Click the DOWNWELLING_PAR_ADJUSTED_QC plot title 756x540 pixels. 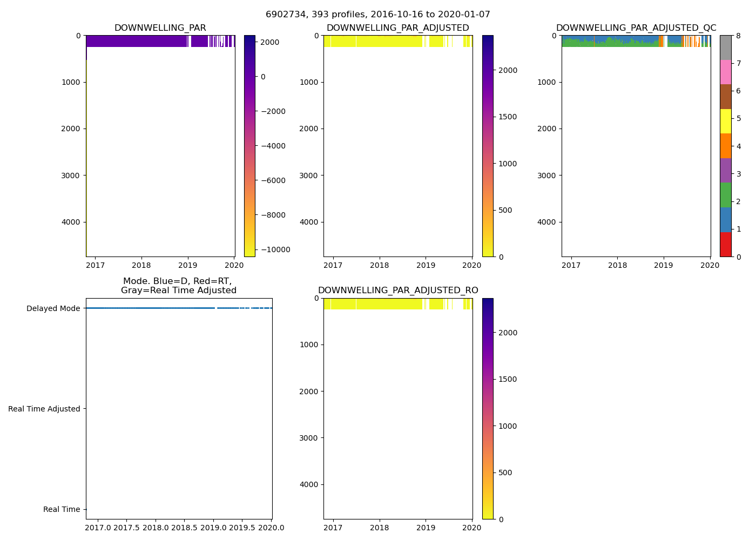pyautogui.click(x=636, y=28)
